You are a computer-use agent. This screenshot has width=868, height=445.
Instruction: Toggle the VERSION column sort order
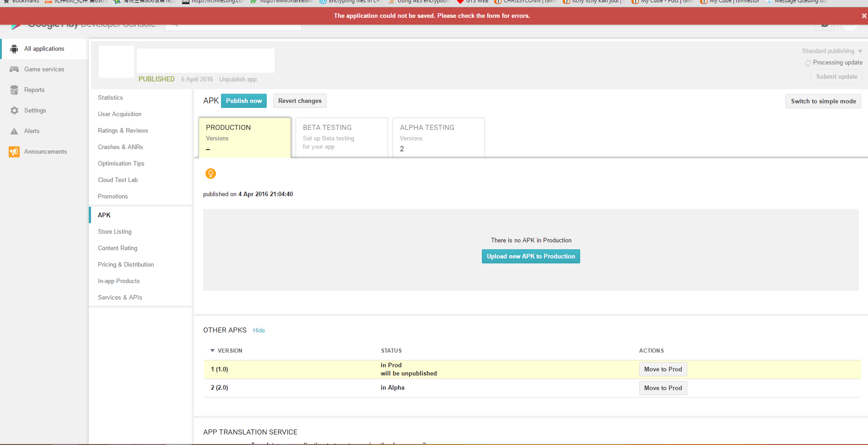click(226, 350)
